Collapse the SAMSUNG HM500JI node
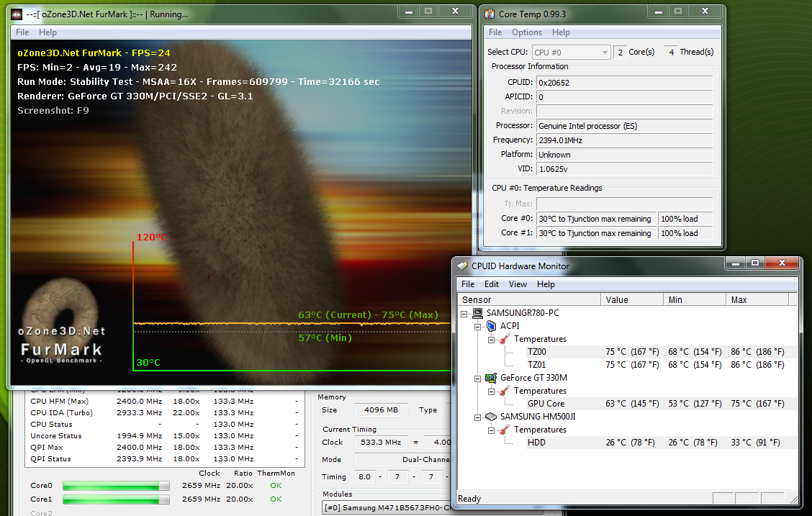The height and width of the screenshot is (516, 812). (477, 417)
